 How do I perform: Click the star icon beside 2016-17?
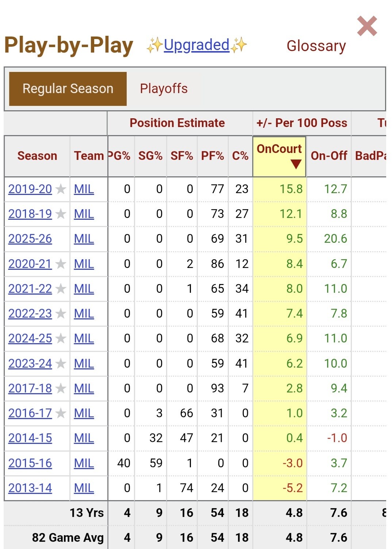[x=61, y=413]
